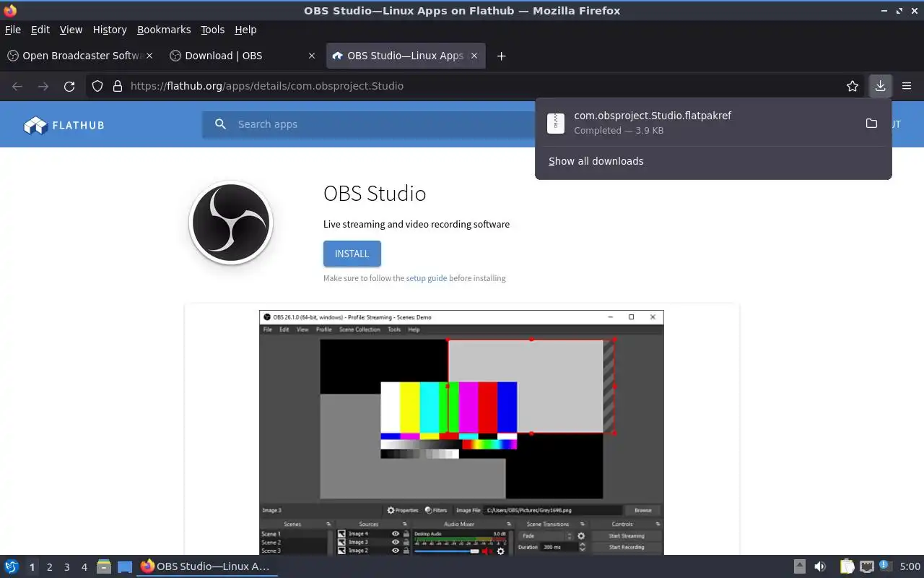Close the OBS Studio—Linux Apps tab
The width and height of the screenshot is (924, 578).
point(474,56)
